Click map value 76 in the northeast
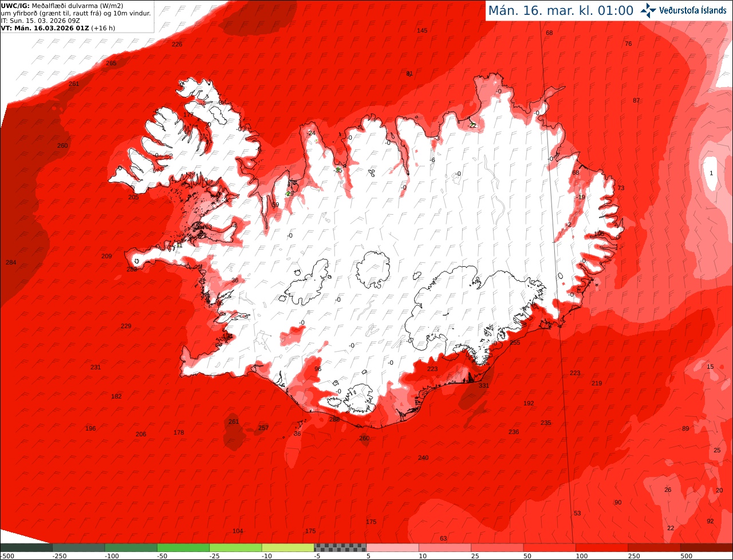733x560 pixels. 628,44
